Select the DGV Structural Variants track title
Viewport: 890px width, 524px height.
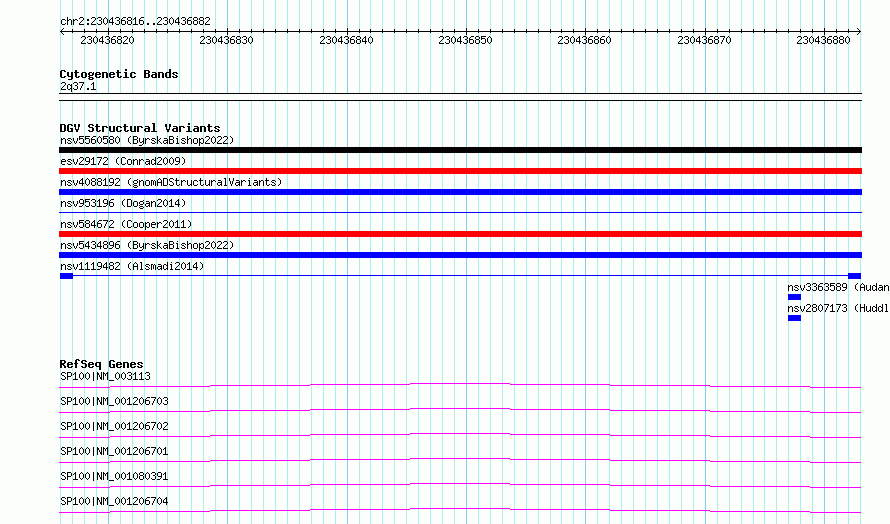(140, 128)
